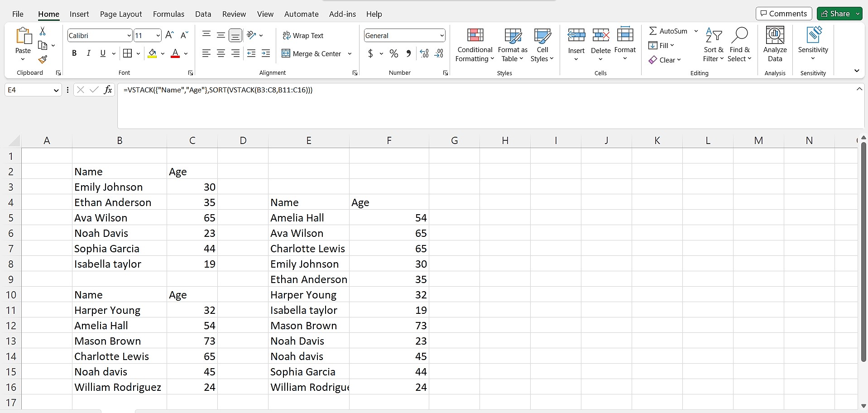Click the Copy icon
Screen dimensions: 868x413
43,45
